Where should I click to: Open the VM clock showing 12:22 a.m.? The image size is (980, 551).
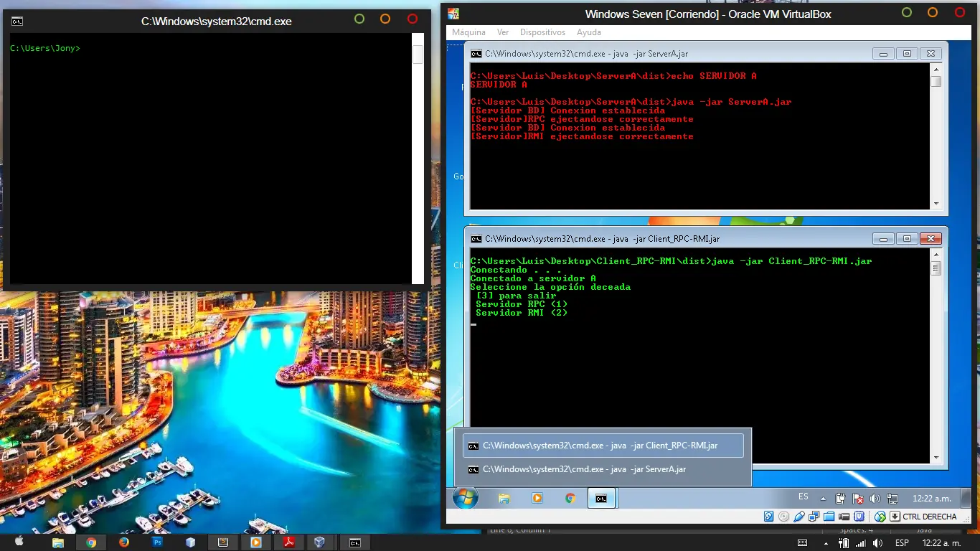tap(931, 498)
